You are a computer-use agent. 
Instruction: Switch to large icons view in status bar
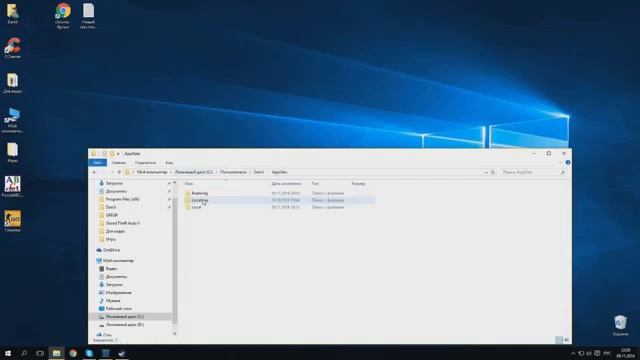click(567, 340)
